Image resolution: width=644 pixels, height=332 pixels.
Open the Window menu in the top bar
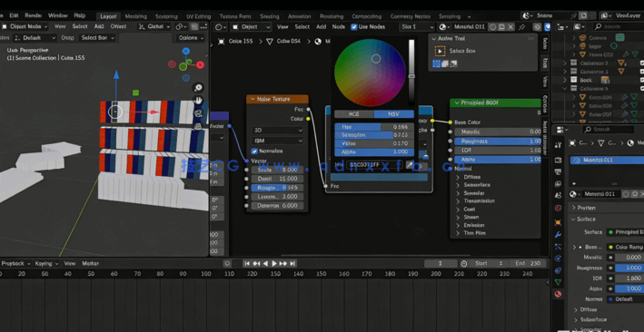pos(57,15)
